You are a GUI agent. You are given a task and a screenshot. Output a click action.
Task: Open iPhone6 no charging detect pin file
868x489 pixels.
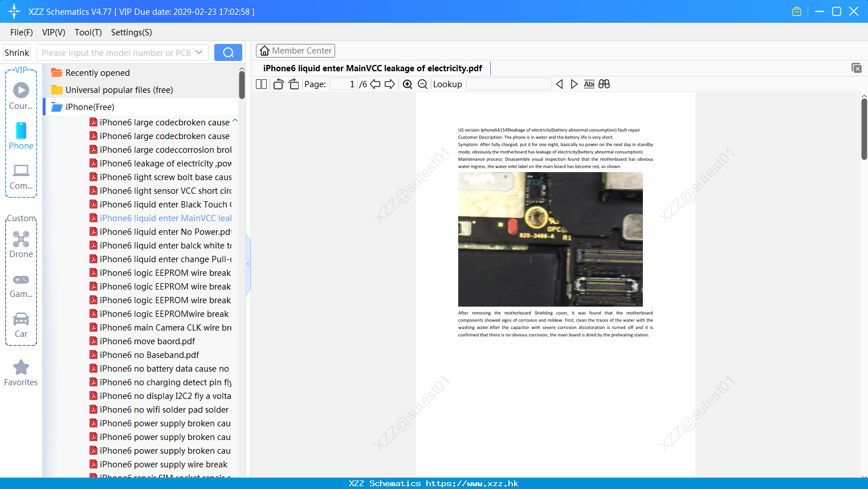pyautogui.click(x=161, y=382)
